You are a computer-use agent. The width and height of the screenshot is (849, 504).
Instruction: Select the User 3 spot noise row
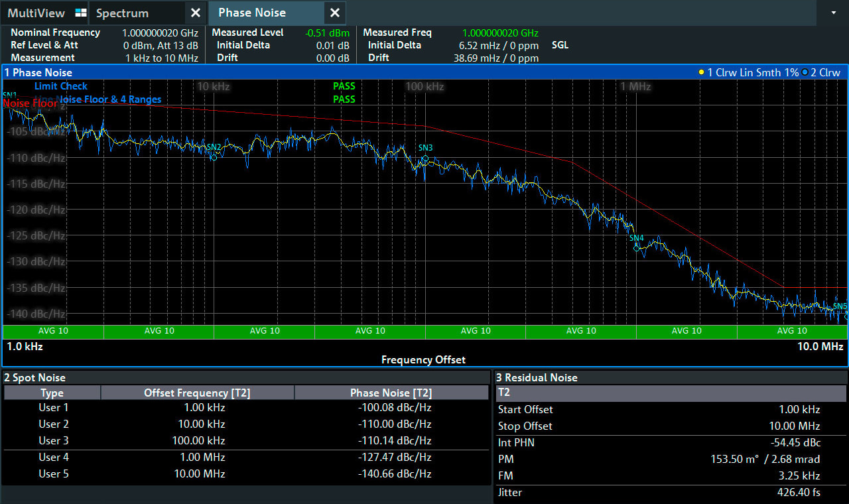[246, 440]
